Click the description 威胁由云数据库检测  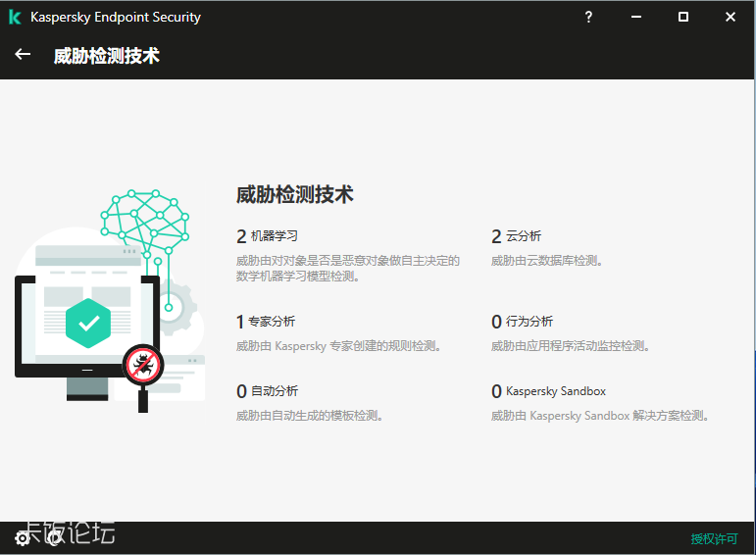pos(547,261)
